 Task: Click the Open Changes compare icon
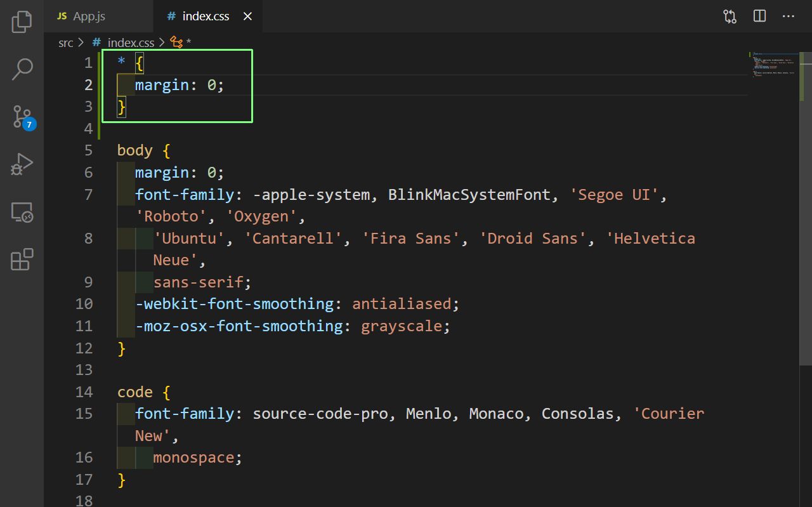point(730,16)
